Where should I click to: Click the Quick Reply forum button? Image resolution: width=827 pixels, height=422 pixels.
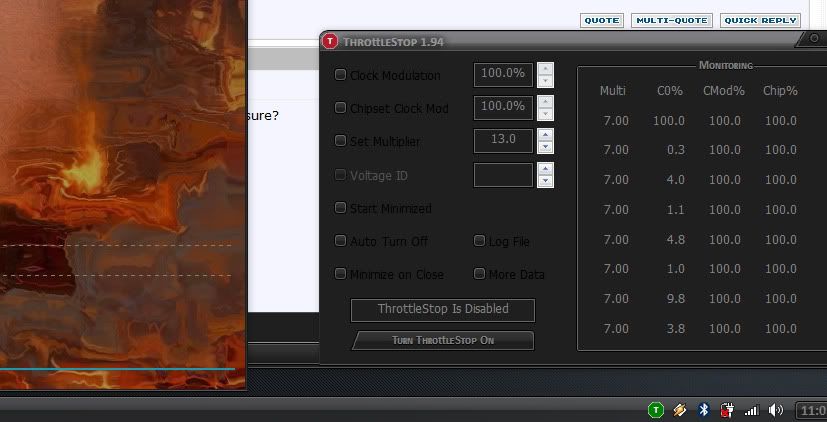pyautogui.click(x=761, y=21)
